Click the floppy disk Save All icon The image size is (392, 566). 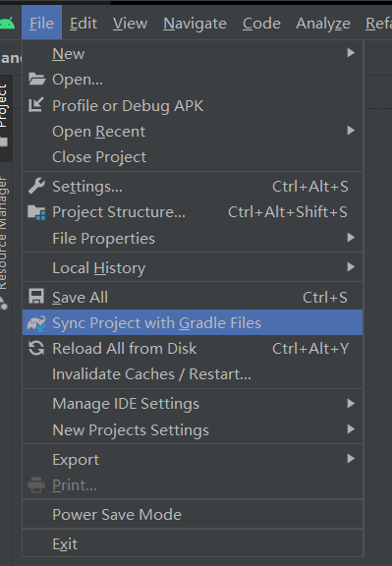point(36,297)
